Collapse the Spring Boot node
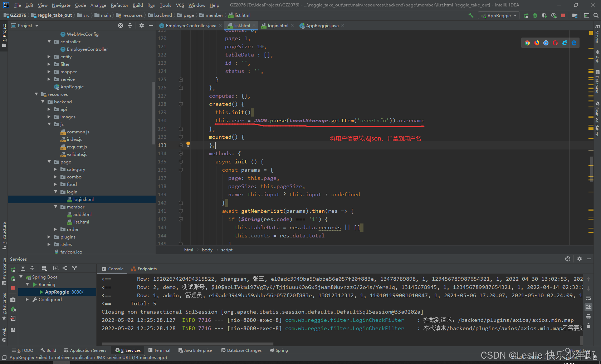Image resolution: width=601 pixels, height=364 pixels. click(21, 277)
